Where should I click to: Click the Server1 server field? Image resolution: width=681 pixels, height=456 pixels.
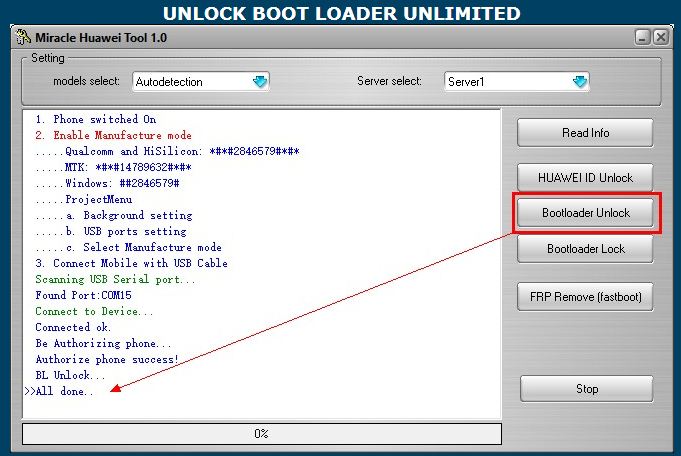pyautogui.click(x=516, y=82)
